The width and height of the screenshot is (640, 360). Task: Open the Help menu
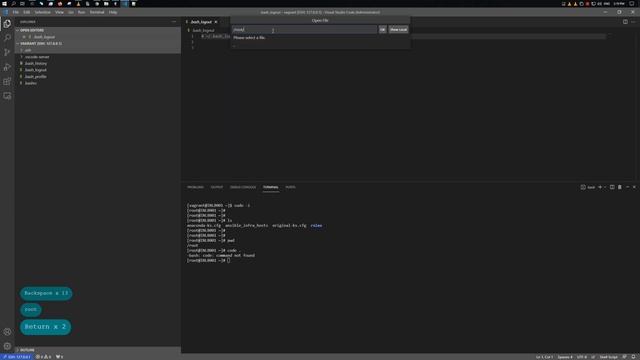tap(113, 12)
